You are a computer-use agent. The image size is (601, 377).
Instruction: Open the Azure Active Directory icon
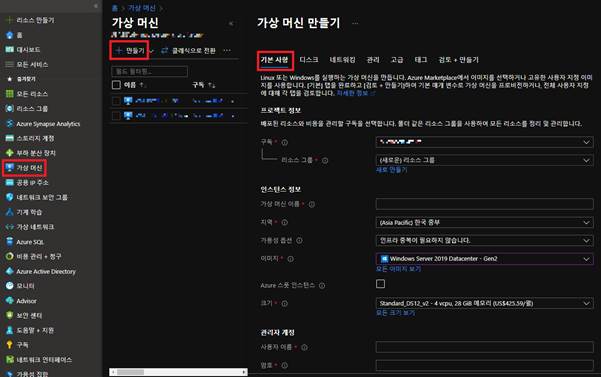(10, 271)
